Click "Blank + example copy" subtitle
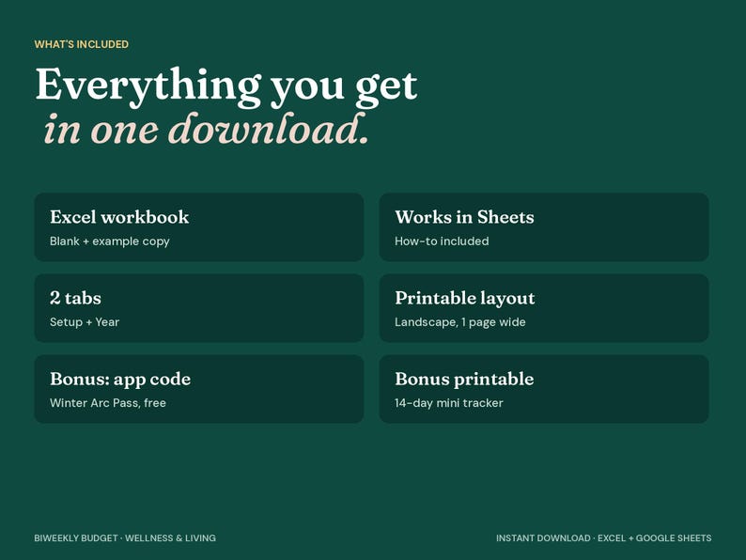Image resolution: width=746 pixels, height=560 pixels. (x=109, y=241)
